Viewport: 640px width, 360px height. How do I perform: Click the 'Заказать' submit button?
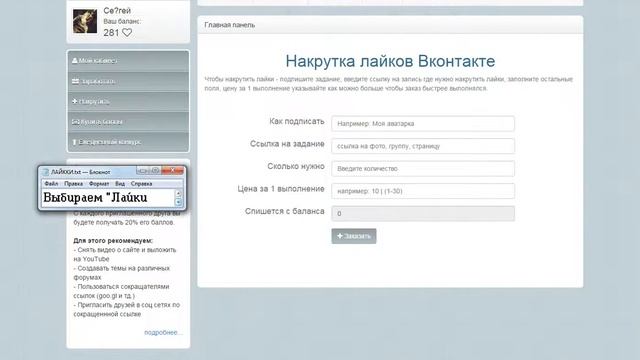(354, 236)
